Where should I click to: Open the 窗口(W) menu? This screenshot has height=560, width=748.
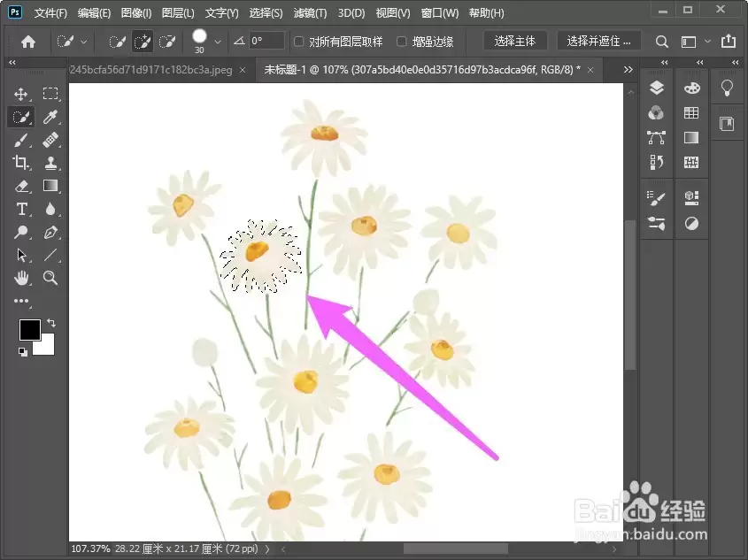[x=439, y=13]
